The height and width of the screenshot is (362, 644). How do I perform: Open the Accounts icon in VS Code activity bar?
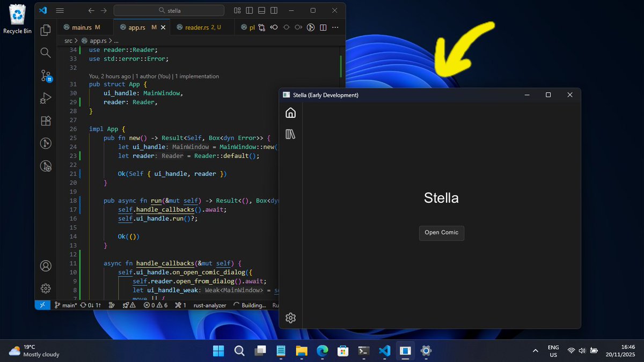click(46, 265)
